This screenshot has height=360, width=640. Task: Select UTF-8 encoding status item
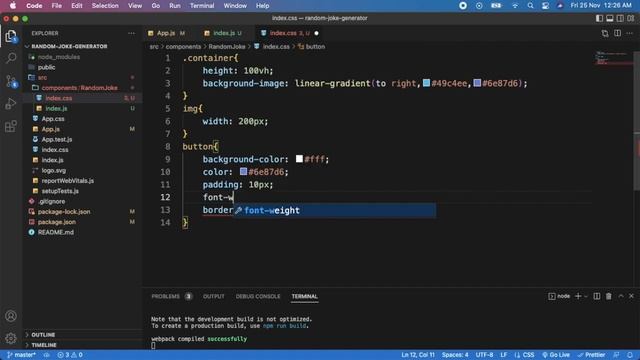point(484,355)
